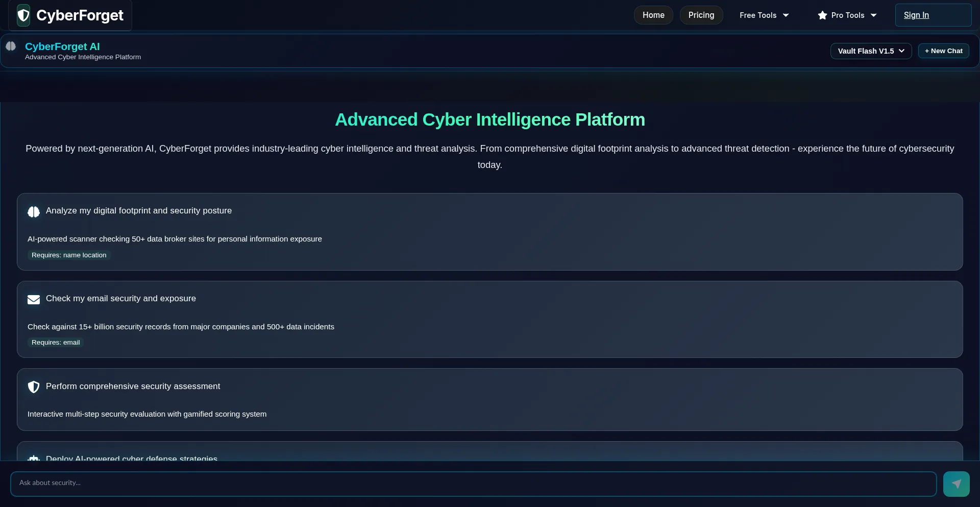Open the Pro Tools dropdown arrow

(874, 15)
